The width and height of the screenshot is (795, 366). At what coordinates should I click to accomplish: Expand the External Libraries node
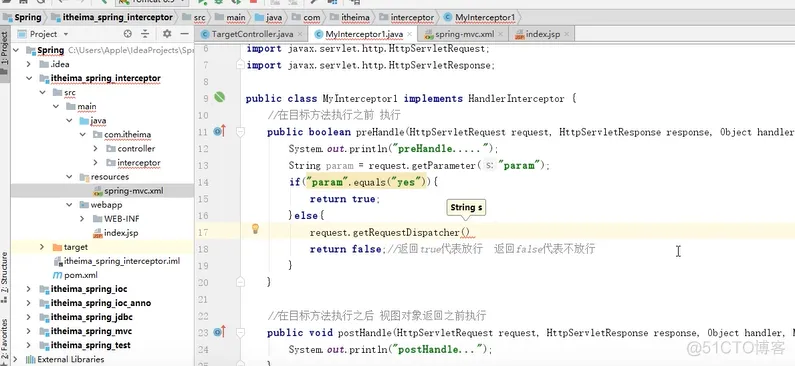pyautogui.click(x=16, y=359)
